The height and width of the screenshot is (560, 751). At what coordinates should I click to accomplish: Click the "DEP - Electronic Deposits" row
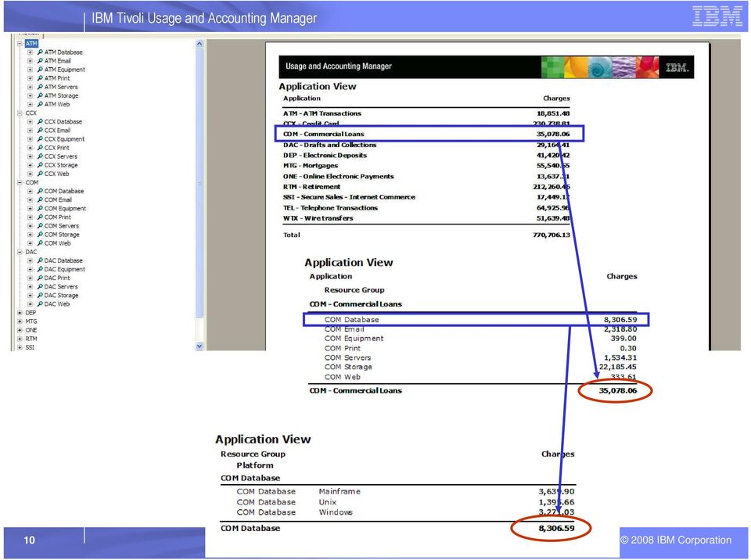[426, 155]
